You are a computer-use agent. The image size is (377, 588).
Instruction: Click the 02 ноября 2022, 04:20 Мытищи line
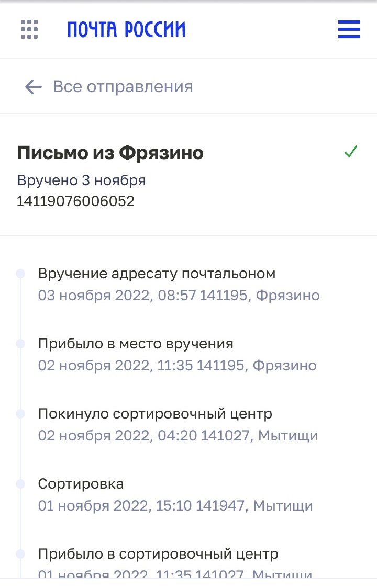click(178, 435)
